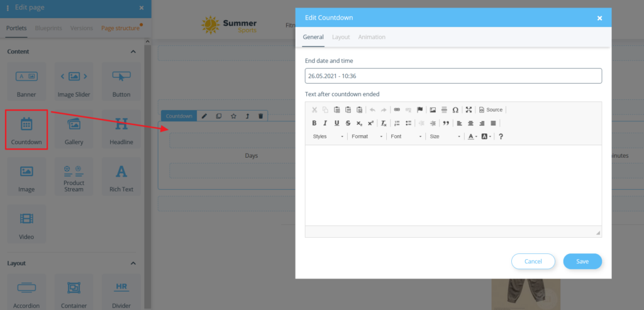Image resolution: width=644 pixels, height=310 pixels.
Task: Click the Remove Format icon
Action: coord(384,123)
